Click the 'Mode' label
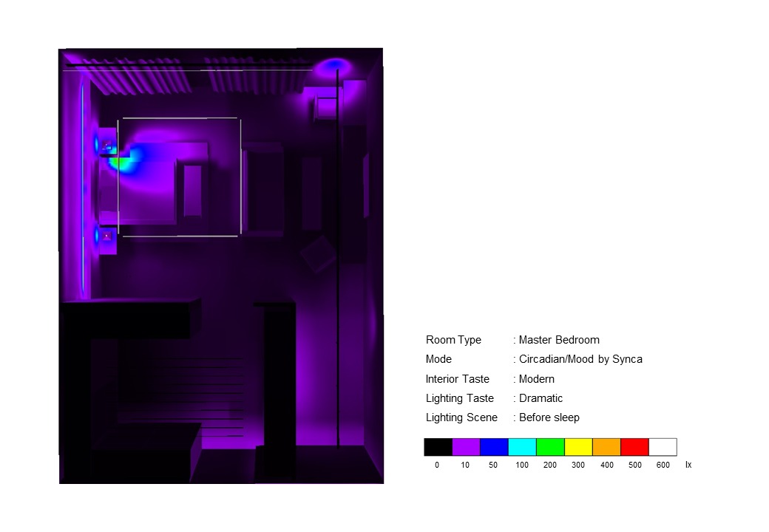769x532 pixels. 438,359
